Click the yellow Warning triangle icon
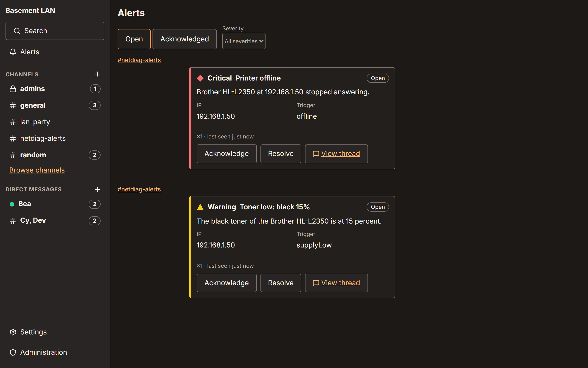Screen dimensions: 588x368 (200, 207)
